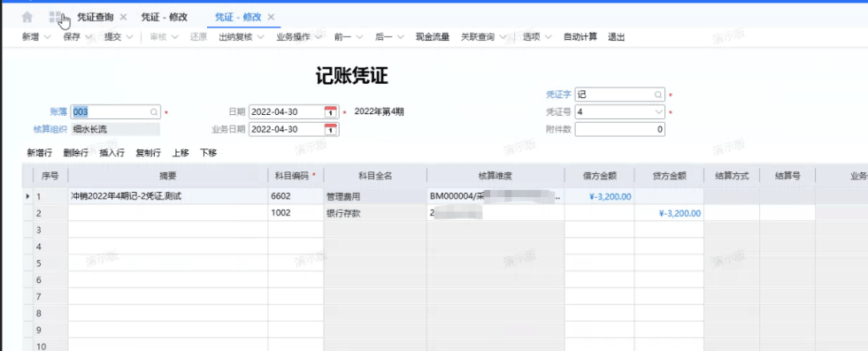
Task: Switch to the 凭证查询 tab
Action: (x=96, y=17)
